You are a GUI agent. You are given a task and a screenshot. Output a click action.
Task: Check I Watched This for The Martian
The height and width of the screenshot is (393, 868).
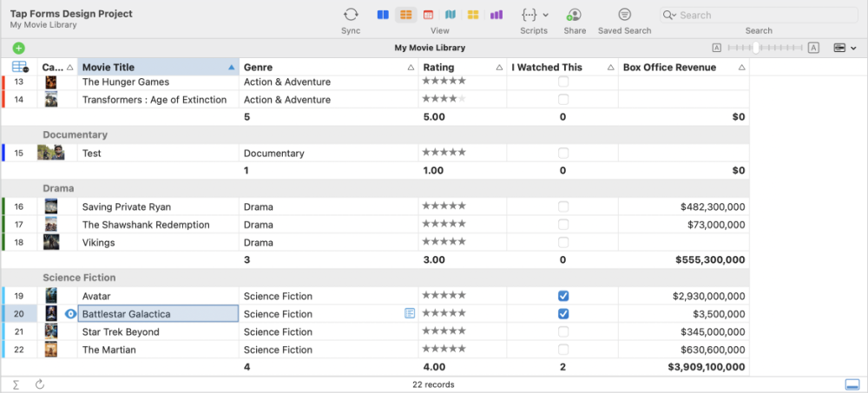coord(563,350)
